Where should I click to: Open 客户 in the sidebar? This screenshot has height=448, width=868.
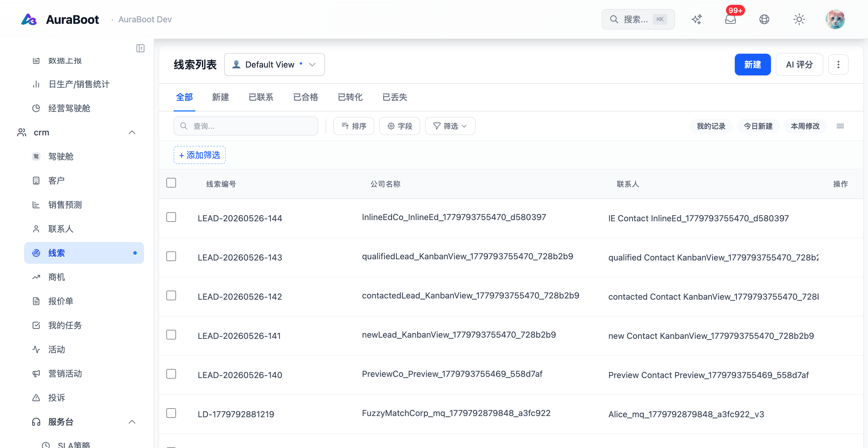[84, 181]
